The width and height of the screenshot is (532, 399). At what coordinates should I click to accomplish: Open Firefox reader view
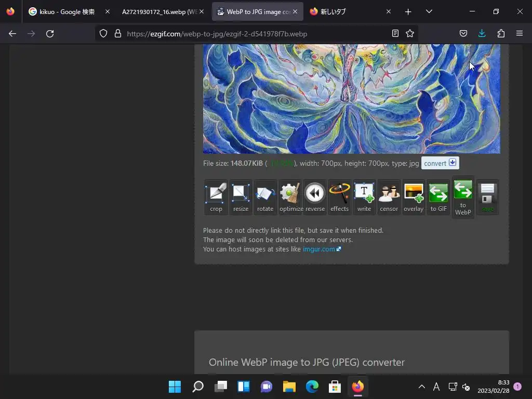[x=395, y=34]
